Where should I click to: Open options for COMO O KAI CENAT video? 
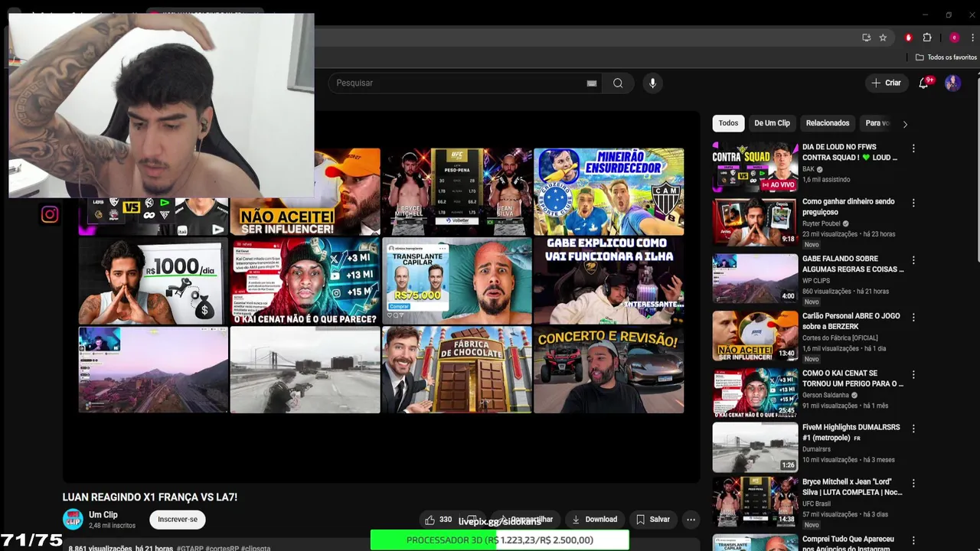913,374
